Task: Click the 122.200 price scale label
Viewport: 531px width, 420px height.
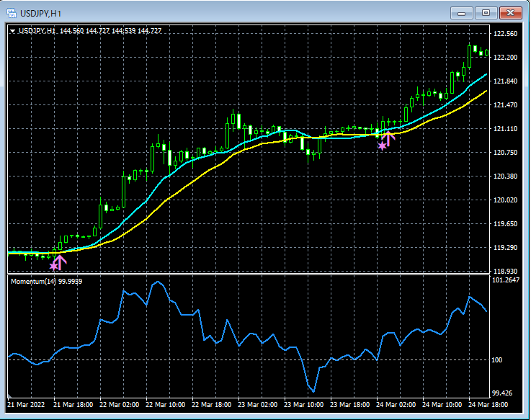Action: click(506, 57)
